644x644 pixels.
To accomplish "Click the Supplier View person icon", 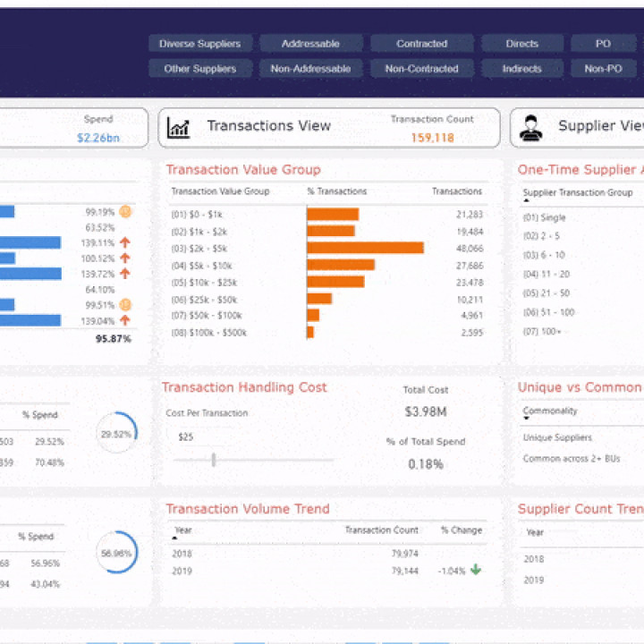I will click(x=530, y=128).
